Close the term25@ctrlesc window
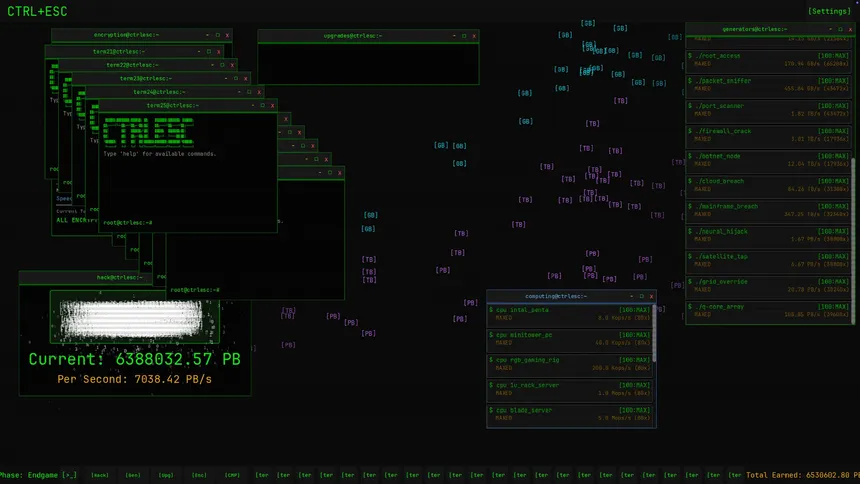The width and height of the screenshot is (860, 484). [273, 105]
